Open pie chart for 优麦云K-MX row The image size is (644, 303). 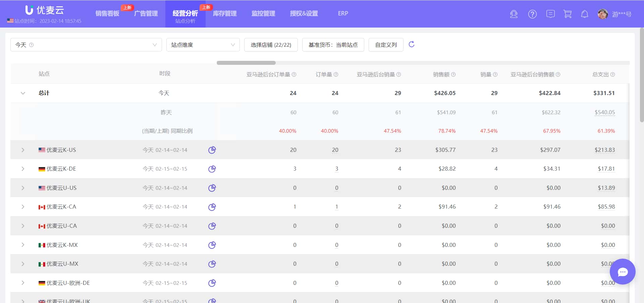click(x=212, y=245)
